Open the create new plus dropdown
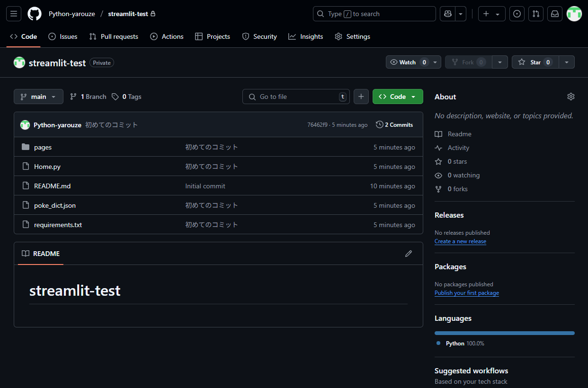The height and width of the screenshot is (388, 588). point(492,14)
